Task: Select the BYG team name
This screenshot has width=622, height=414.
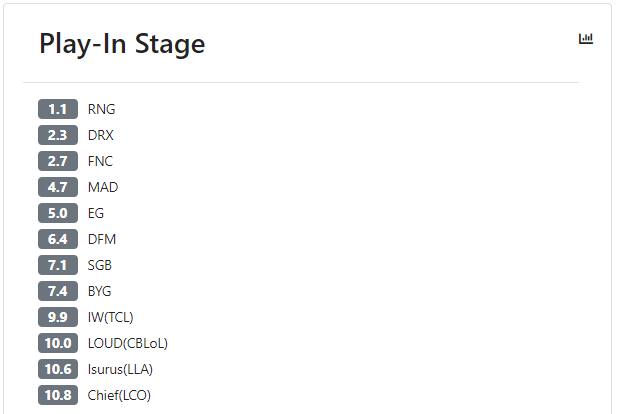Action: pyautogui.click(x=100, y=291)
